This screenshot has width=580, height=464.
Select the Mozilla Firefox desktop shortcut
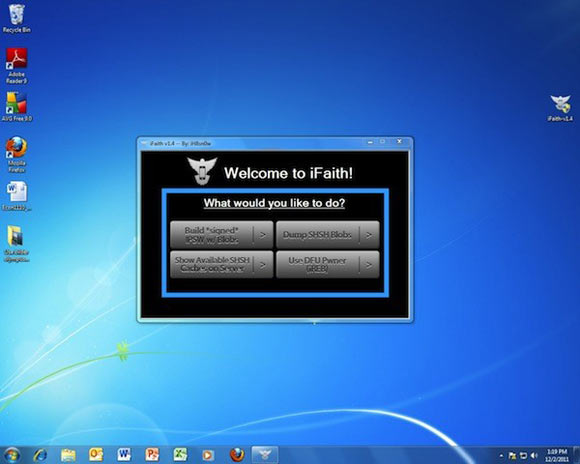17,155
